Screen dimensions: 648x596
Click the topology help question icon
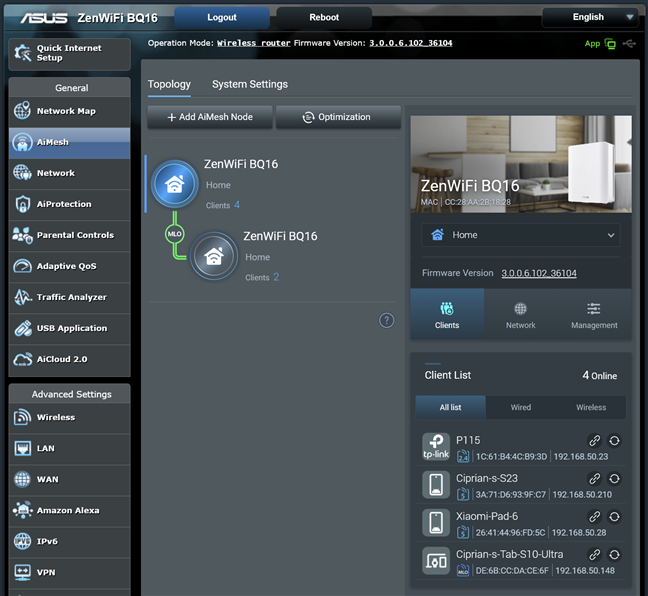coord(386,320)
